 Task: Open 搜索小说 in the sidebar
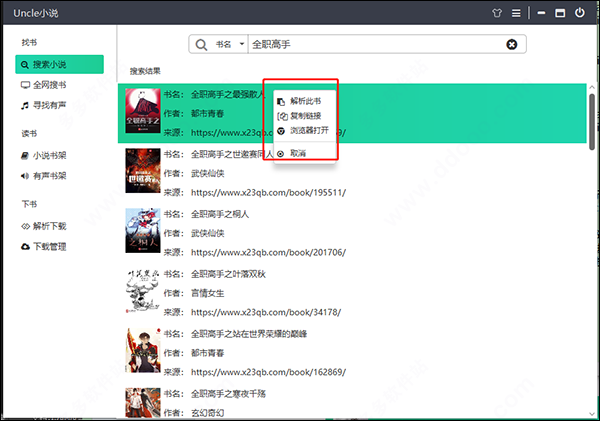coord(59,64)
